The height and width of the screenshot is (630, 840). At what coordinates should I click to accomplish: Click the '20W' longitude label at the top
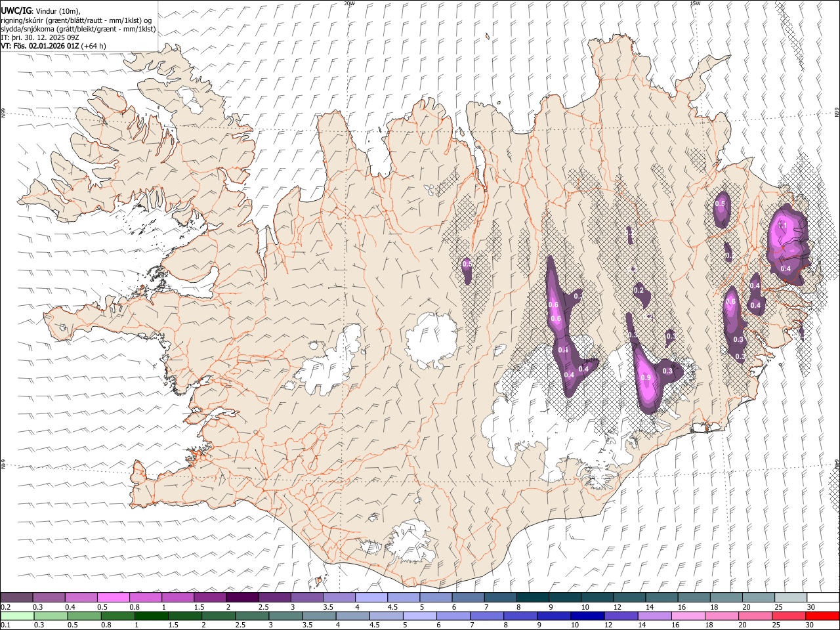click(349, 3)
